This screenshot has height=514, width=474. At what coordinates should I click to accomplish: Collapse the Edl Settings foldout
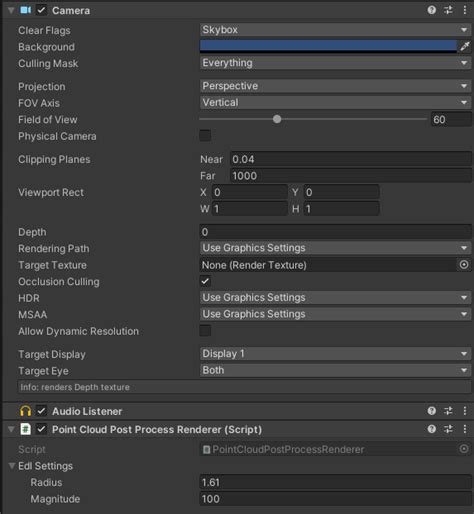[x=12, y=466]
